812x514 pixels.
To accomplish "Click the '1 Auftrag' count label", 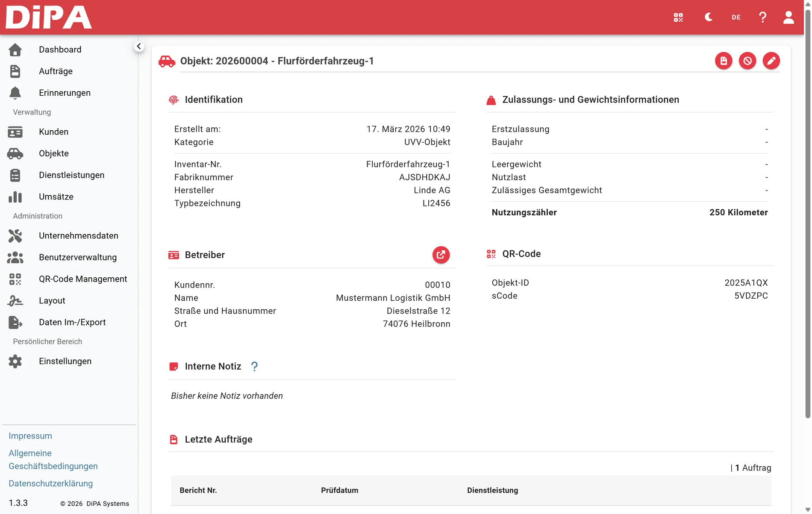I will coord(753,468).
